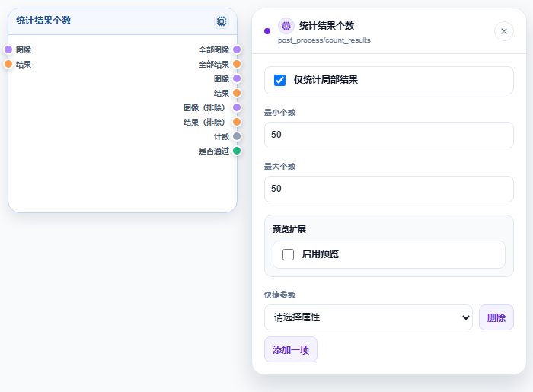The height and width of the screenshot is (392, 533).
Task: Click the 添加一项 button
Action: click(291, 349)
